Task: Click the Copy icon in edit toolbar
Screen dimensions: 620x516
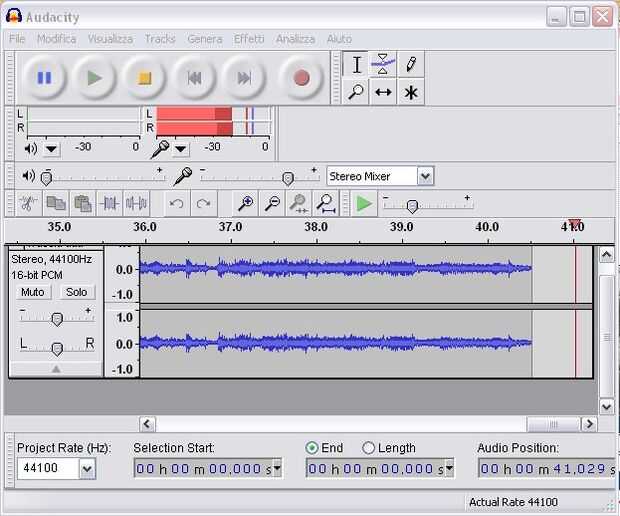Action: point(56,204)
